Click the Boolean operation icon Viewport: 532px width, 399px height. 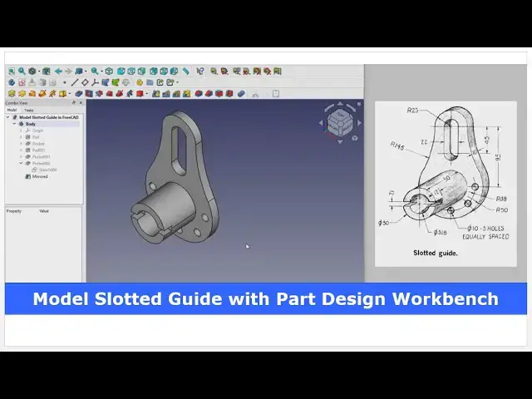[x=241, y=94]
